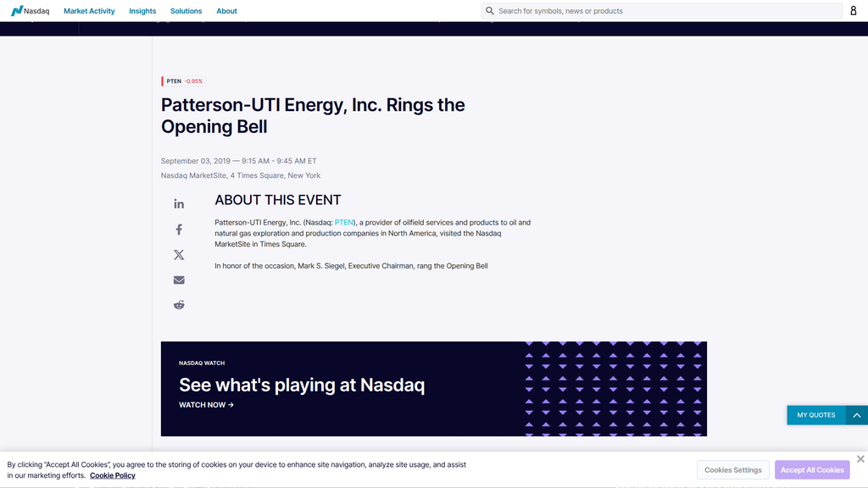The height and width of the screenshot is (488, 868).
Task: Open the Insights menu
Action: click(142, 11)
